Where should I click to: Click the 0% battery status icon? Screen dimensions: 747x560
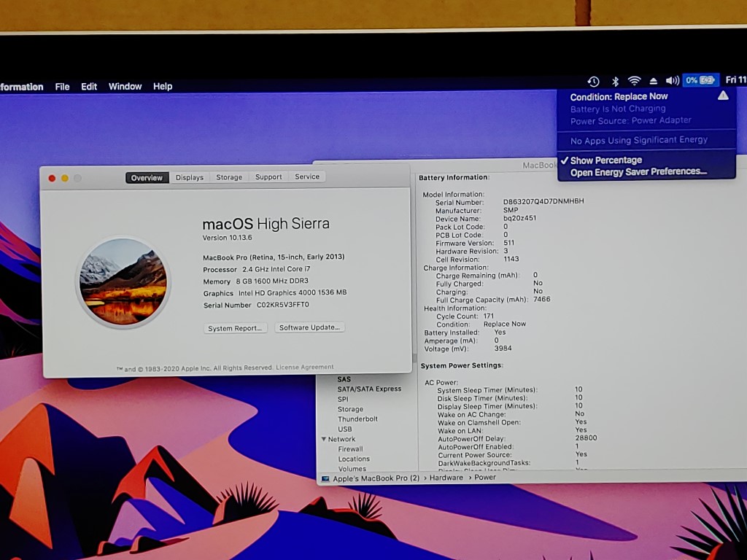[x=700, y=80]
